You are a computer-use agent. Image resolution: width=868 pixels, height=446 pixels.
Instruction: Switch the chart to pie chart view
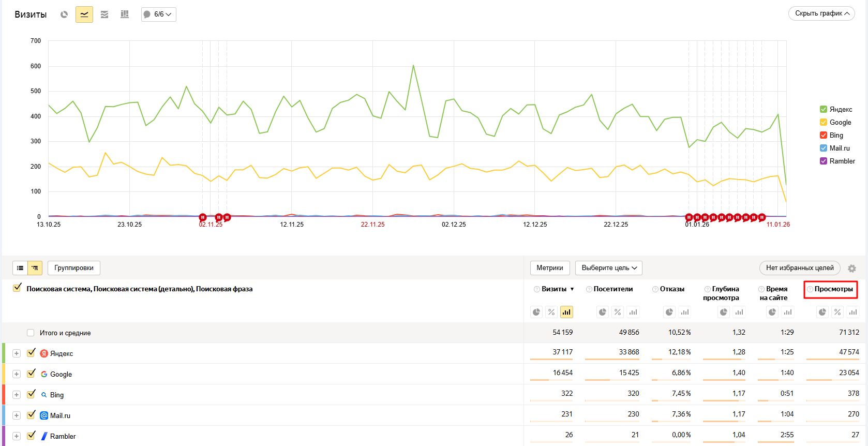click(64, 14)
